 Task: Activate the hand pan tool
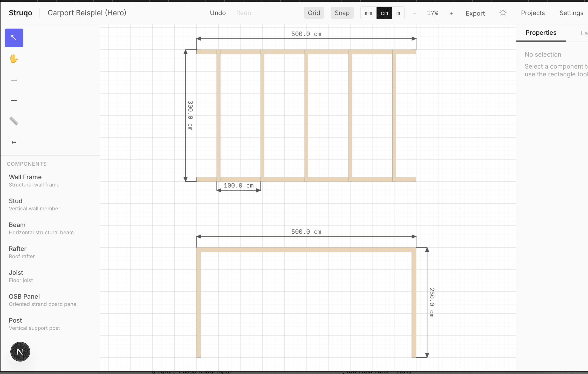[x=14, y=59]
